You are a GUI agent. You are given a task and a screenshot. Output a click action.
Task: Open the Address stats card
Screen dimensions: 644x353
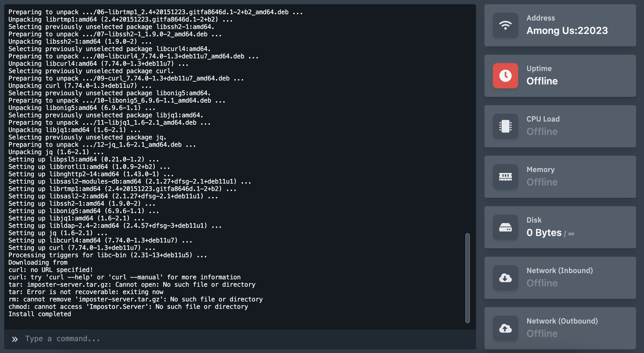[560, 25]
